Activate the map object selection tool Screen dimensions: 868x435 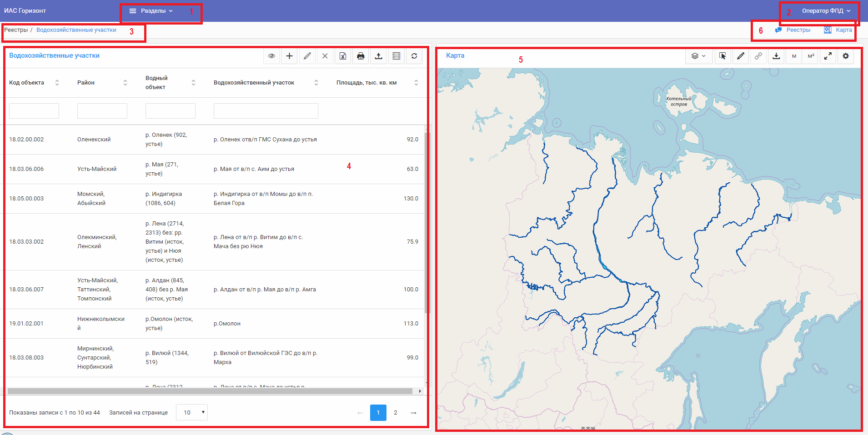[x=722, y=56]
